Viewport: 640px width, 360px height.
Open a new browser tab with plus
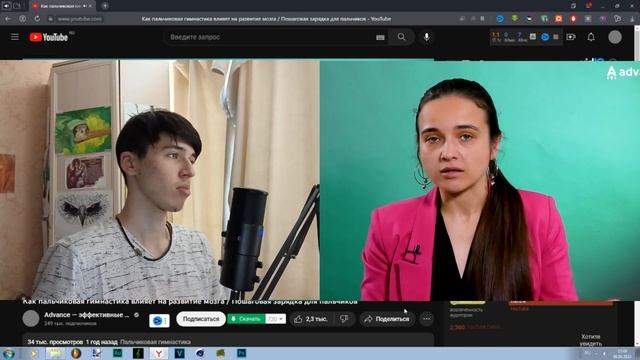(x=105, y=6)
